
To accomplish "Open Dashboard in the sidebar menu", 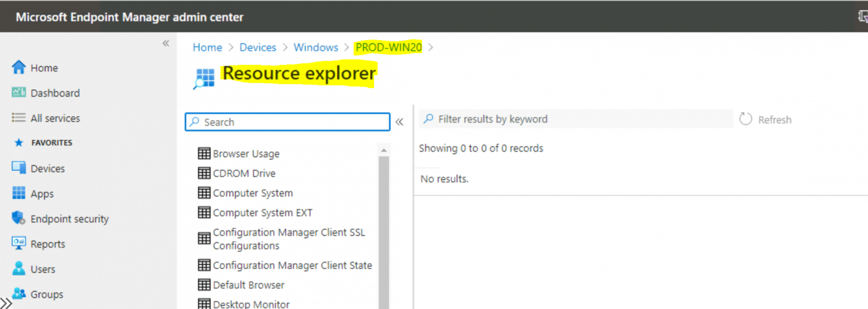I will [55, 93].
